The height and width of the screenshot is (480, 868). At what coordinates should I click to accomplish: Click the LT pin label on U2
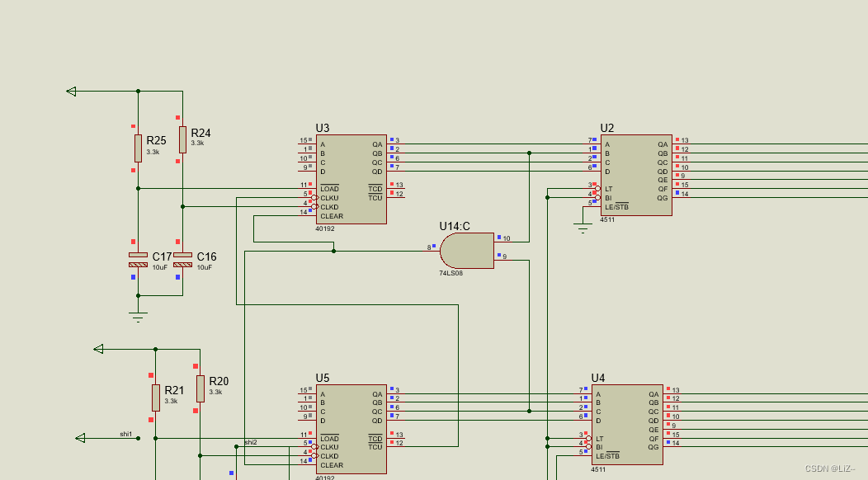pos(608,189)
